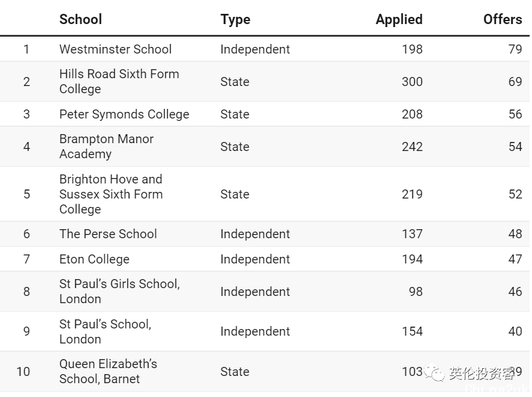Sort table by Type column header
This screenshot has width=532, height=397.
235,19
